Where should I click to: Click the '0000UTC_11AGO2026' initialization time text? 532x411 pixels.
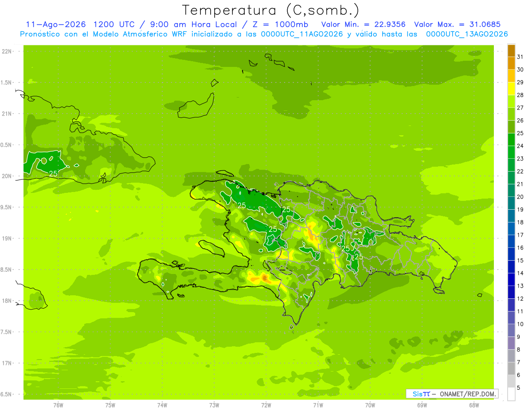[302, 34]
